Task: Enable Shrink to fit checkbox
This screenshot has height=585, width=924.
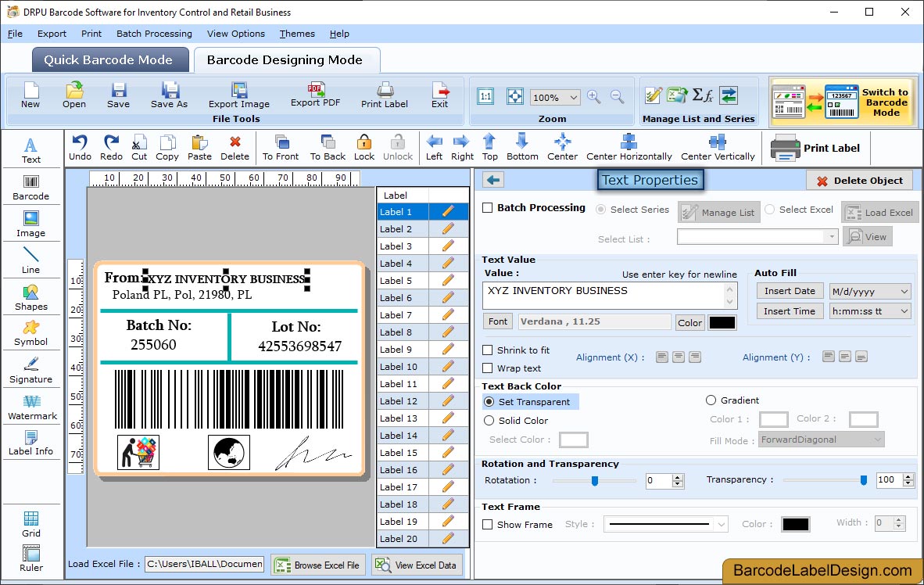Action: 487,350
